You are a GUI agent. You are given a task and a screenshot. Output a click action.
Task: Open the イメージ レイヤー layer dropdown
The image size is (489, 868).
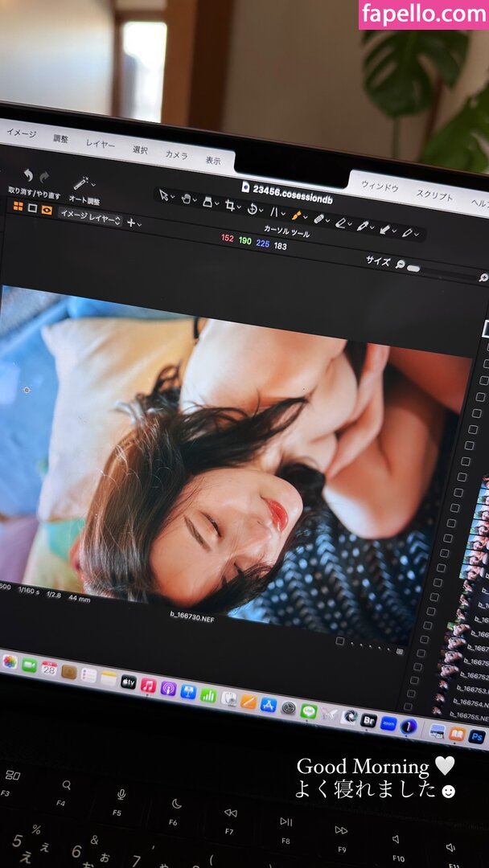(90, 217)
